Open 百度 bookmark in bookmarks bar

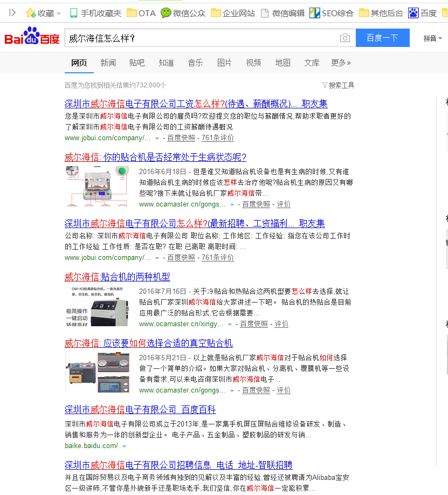click(x=422, y=13)
